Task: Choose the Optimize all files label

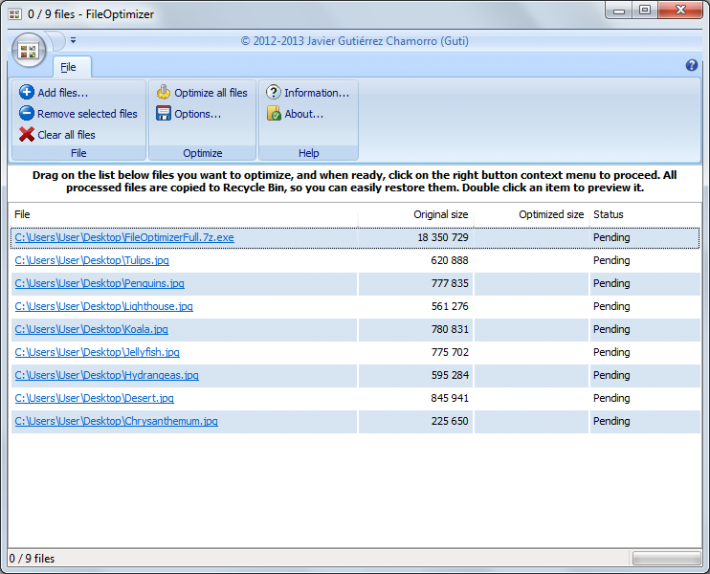Action: tap(211, 93)
